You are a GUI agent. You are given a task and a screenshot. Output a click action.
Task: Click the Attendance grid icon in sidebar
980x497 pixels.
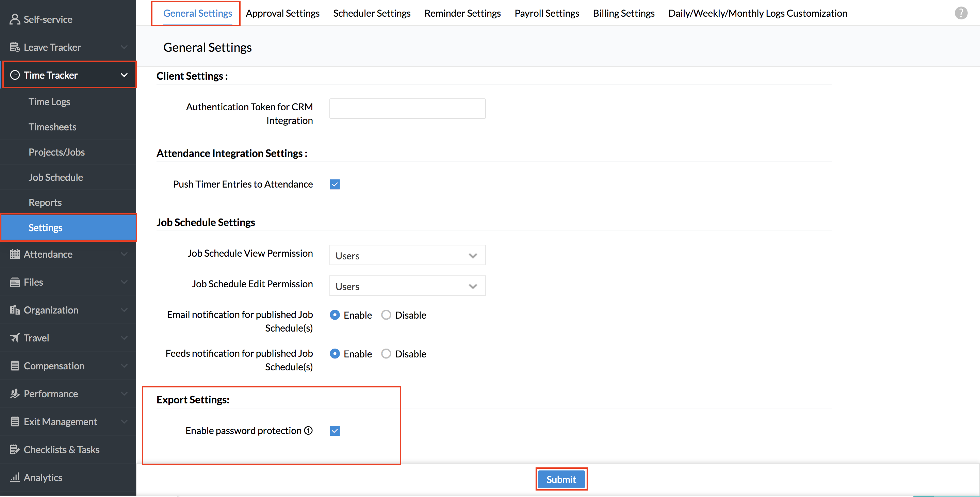pyautogui.click(x=14, y=254)
